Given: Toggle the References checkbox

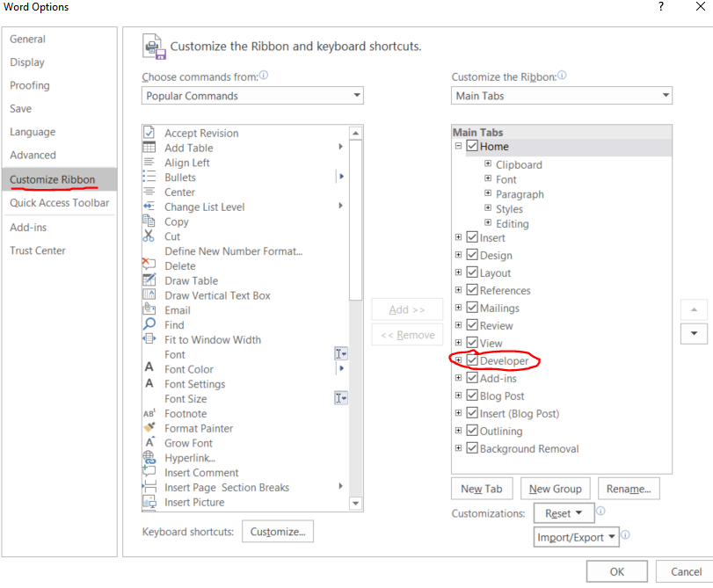Looking at the screenshot, I should coord(472,290).
